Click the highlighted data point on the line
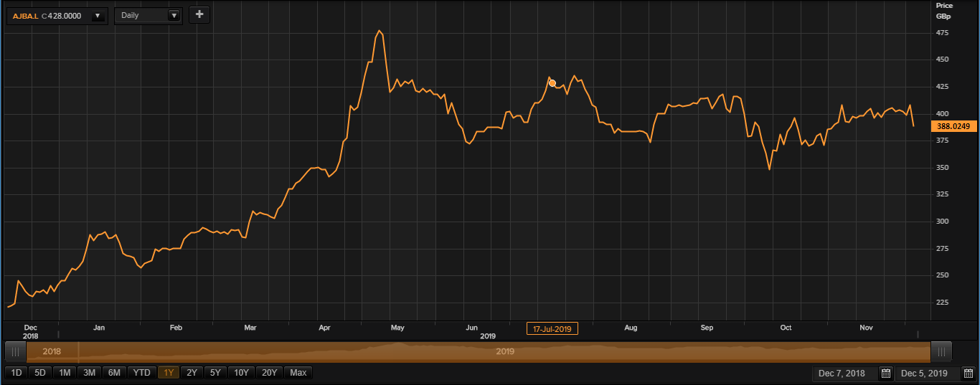Viewport: 980px width, 385px height. (x=552, y=83)
